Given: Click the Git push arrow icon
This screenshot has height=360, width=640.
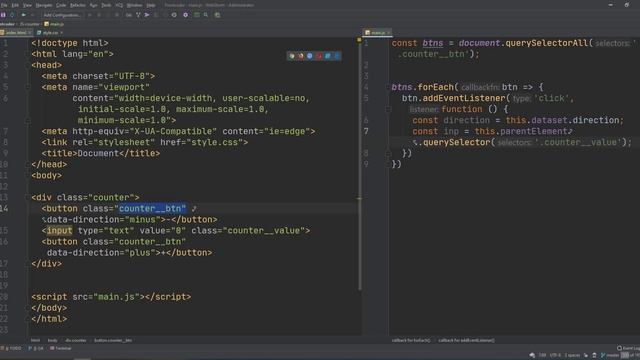Looking at the screenshot, I should coord(147,15).
